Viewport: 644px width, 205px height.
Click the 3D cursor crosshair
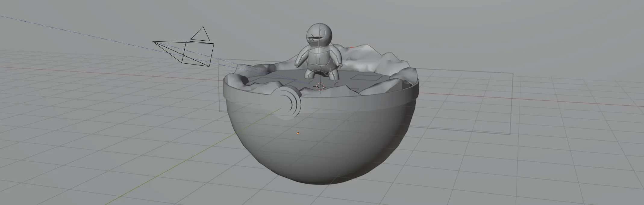[320, 87]
